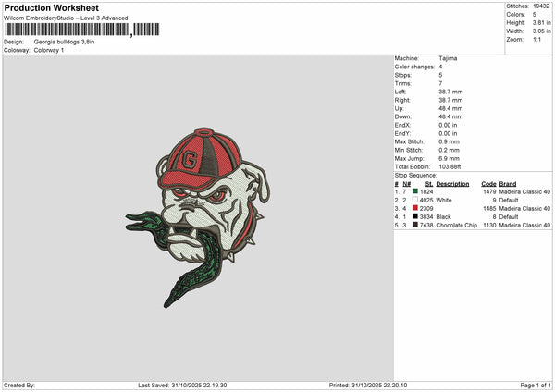555x392 pixels.
Task: Click the 'Page 1 of 1' indicator
Action: tap(536, 386)
